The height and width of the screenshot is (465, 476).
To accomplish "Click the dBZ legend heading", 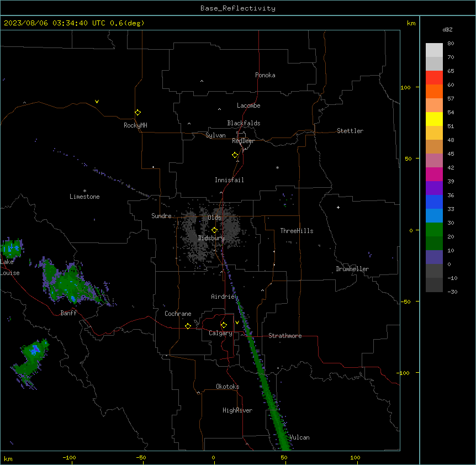I will point(447,29).
